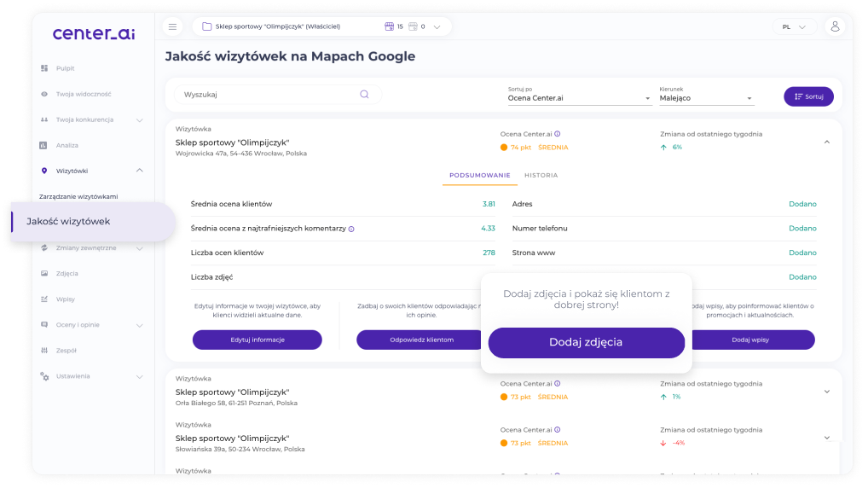
Task: Expand the Orła Białego 58 listing
Action: (x=826, y=392)
